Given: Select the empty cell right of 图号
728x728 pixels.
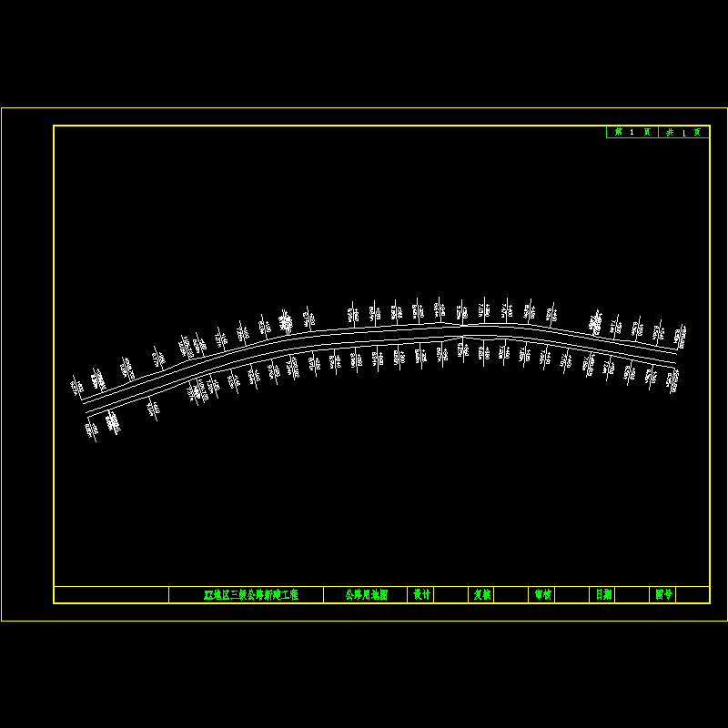Looking at the screenshot, I should [x=693, y=594].
